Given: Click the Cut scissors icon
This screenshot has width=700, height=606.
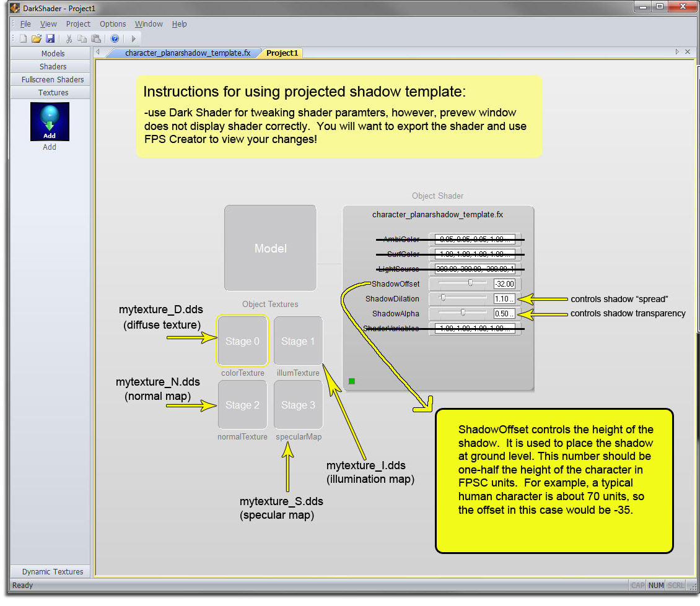Looking at the screenshot, I should tap(69, 38).
